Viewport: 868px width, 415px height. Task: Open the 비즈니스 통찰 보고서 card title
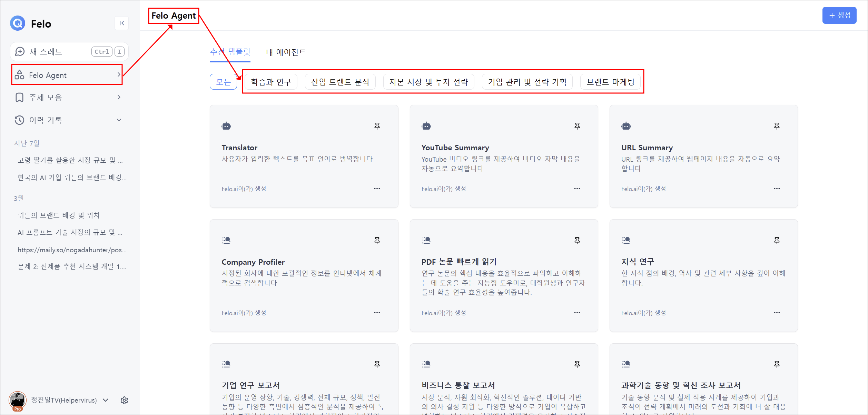coord(458,385)
